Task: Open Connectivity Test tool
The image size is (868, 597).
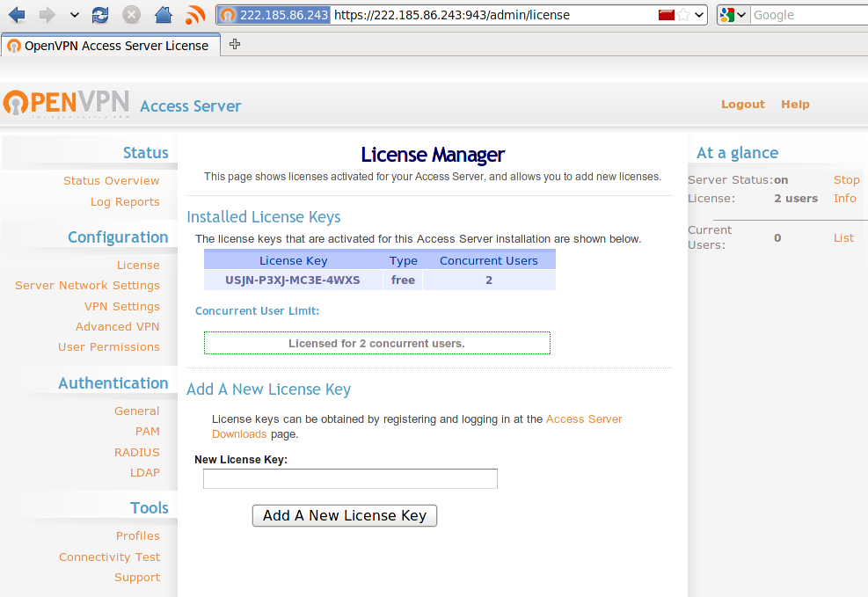Action: (x=110, y=557)
